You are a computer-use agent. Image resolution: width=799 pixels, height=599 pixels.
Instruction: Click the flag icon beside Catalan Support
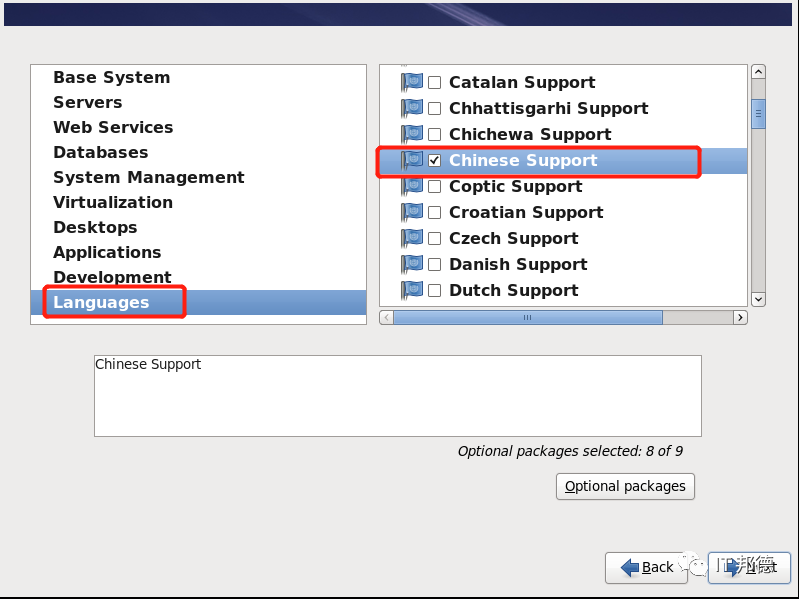(412, 81)
